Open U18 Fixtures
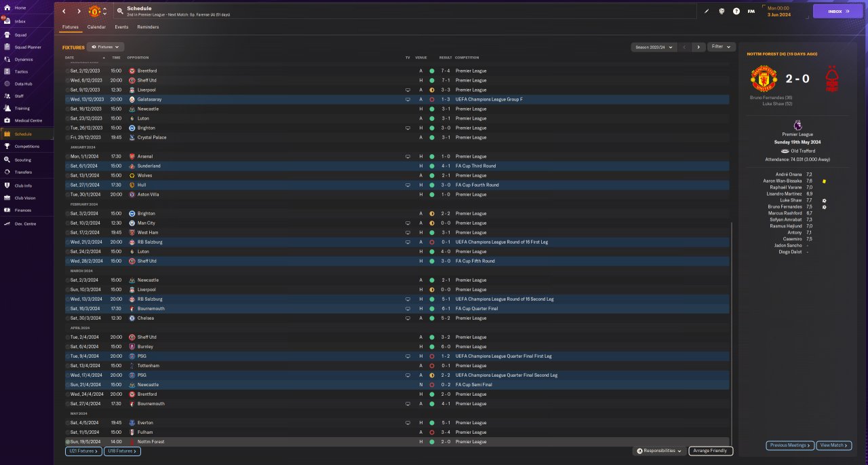The width and height of the screenshot is (868, 465). tap(122, 451)
